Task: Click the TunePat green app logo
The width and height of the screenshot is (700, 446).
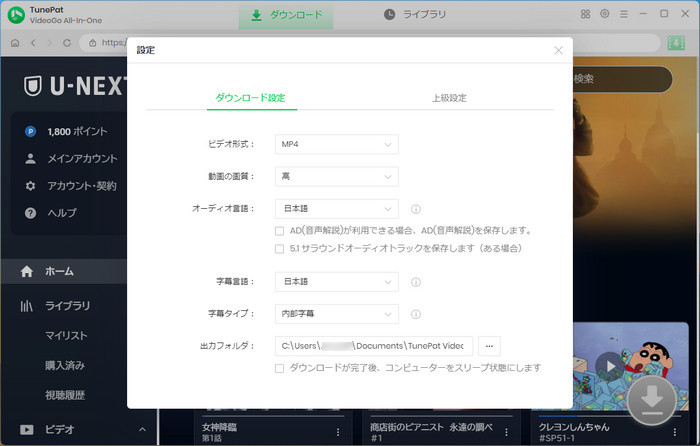Action: [16, 15]
